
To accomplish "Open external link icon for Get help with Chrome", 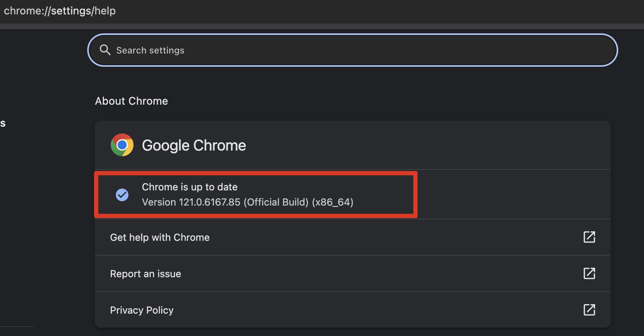I will (x=589, y=237).
